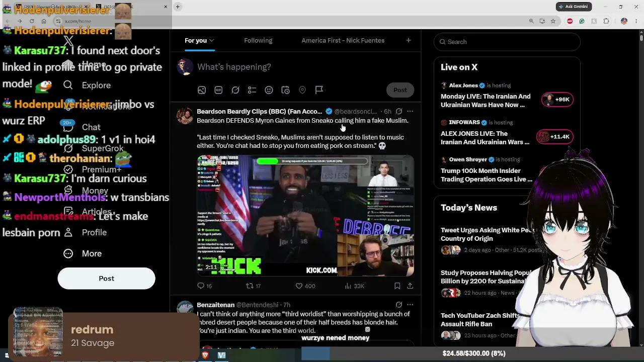Image resolution: width=644 pixels, height=362 pixels.
Task: Add media image to the new post
Action: [x=201, y=90]
